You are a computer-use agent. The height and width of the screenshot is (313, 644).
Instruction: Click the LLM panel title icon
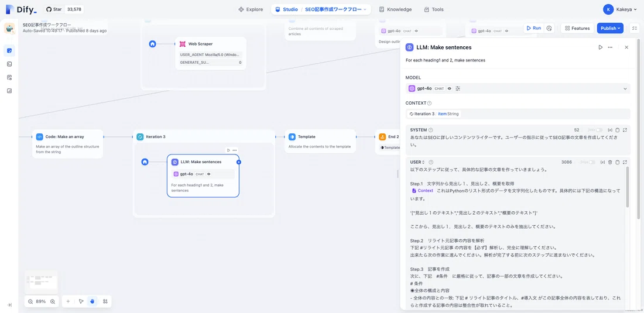[409, 47]
